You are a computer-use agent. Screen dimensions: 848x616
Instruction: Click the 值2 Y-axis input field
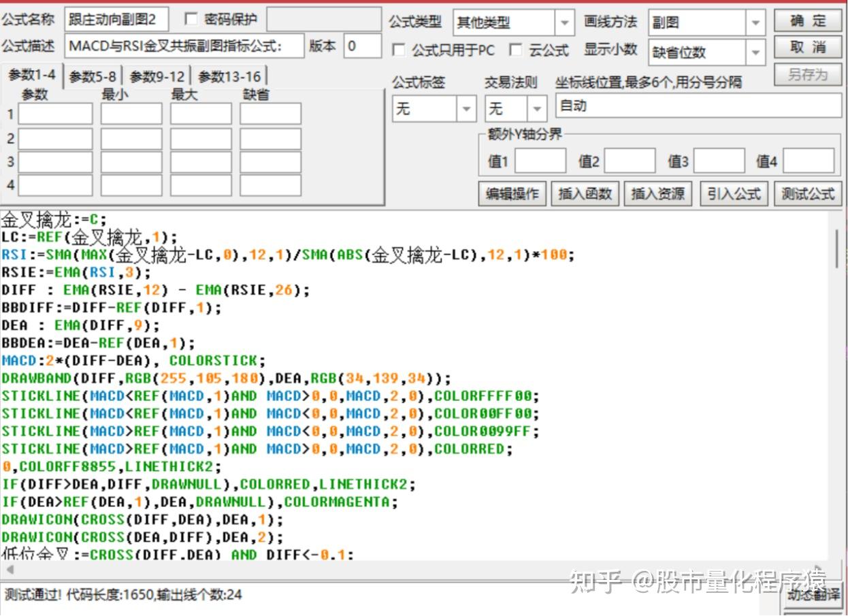[630, 161]
